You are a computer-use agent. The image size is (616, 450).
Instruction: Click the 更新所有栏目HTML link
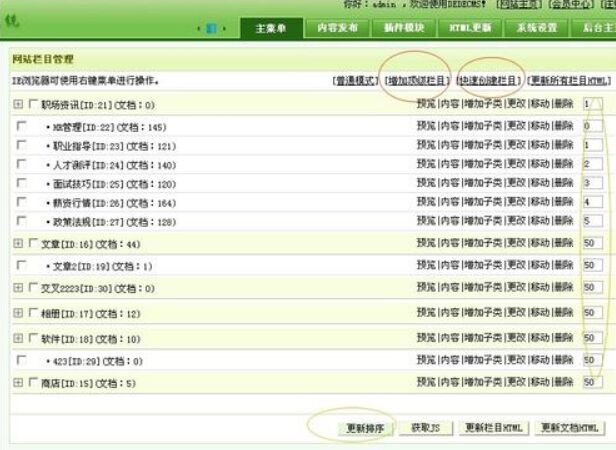click(x=569, y=81)
